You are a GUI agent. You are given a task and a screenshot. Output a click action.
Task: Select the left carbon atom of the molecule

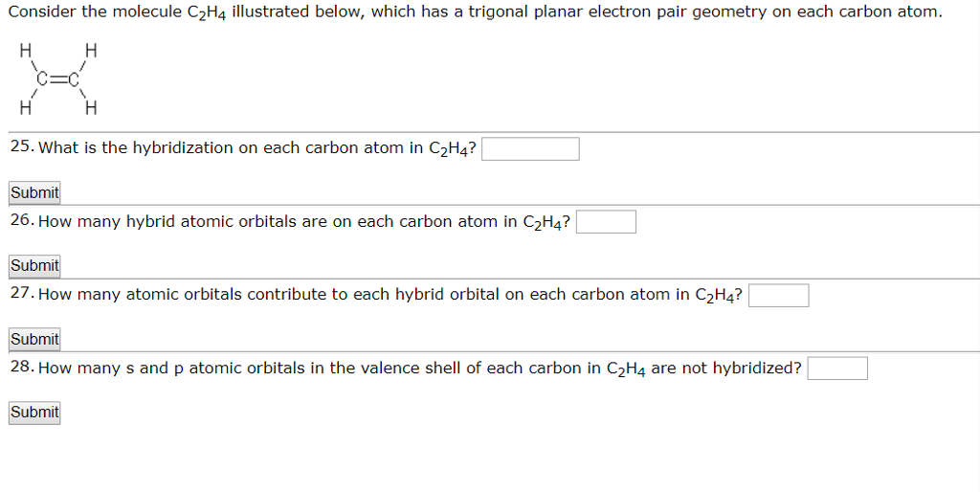[x=42, y=79]
